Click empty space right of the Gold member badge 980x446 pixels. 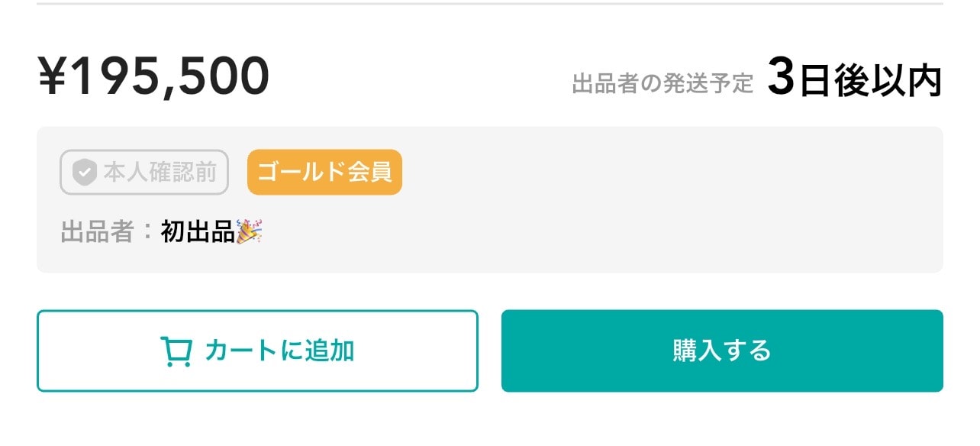(x=649, y=173)
